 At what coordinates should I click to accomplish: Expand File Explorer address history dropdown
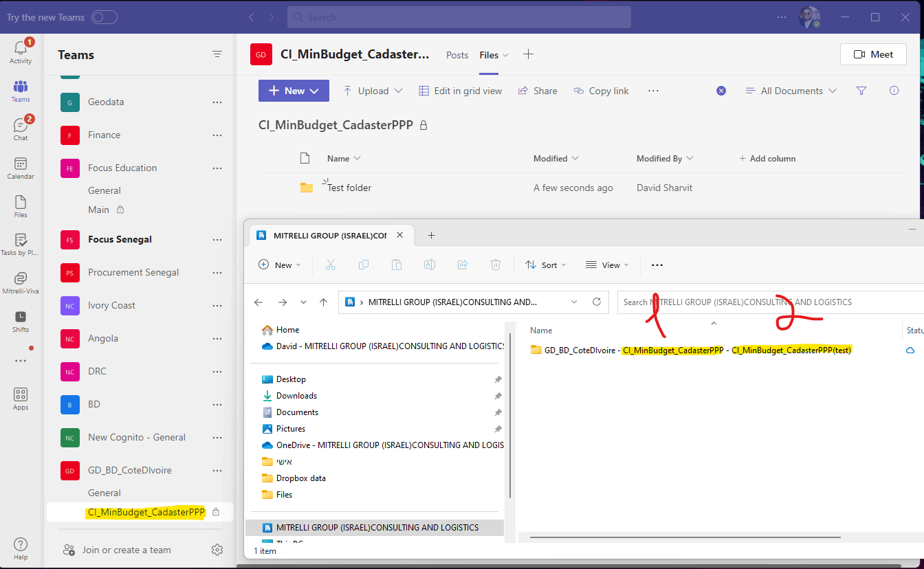[x=574, y=302]
